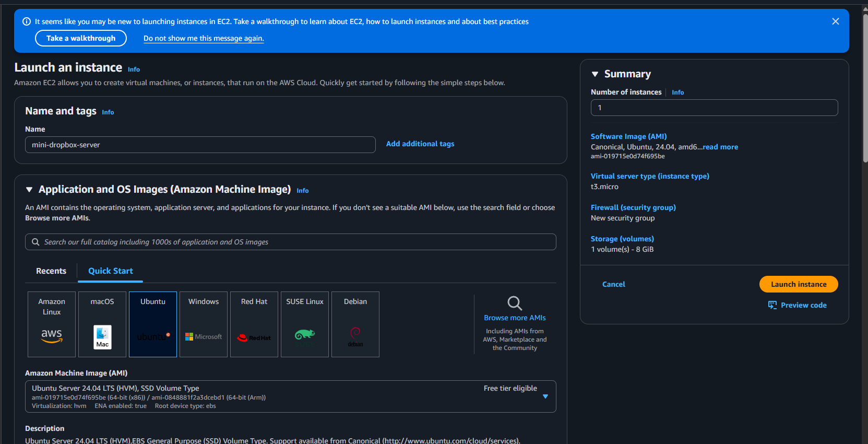Click the Browse more AMIs magnifier icon
Viewport: 868px width, 444px height.
coord(515,303)
